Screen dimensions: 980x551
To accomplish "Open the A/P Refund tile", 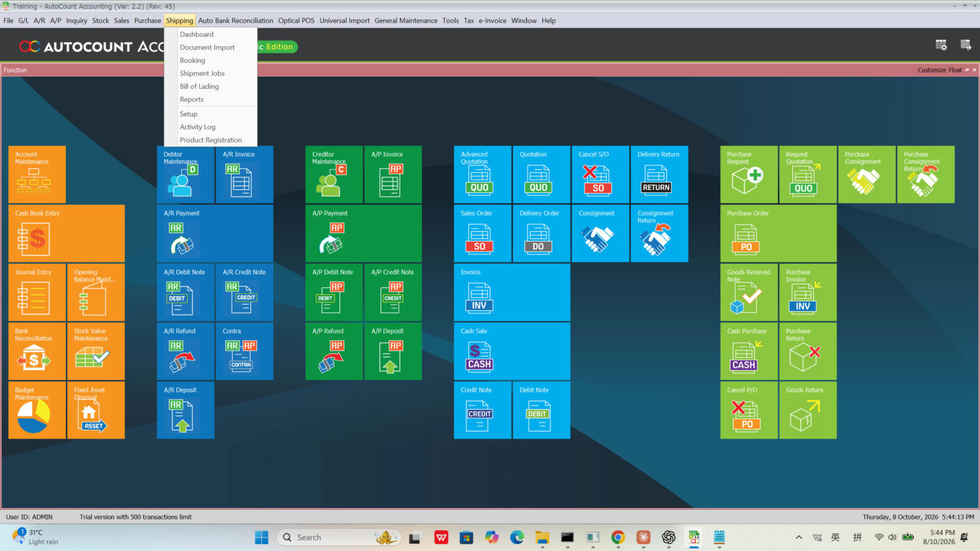I will click(334, 351).
